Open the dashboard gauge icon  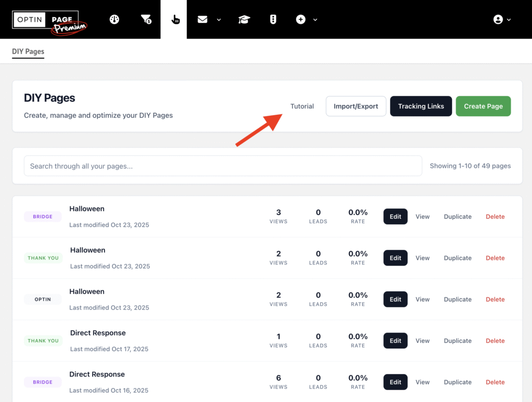114,19
